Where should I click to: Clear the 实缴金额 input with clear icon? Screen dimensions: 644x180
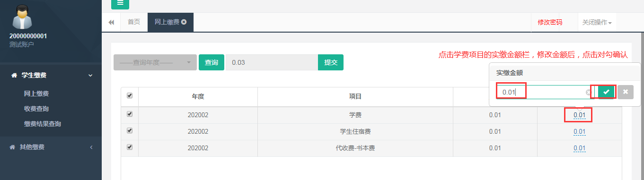[589, 92]
